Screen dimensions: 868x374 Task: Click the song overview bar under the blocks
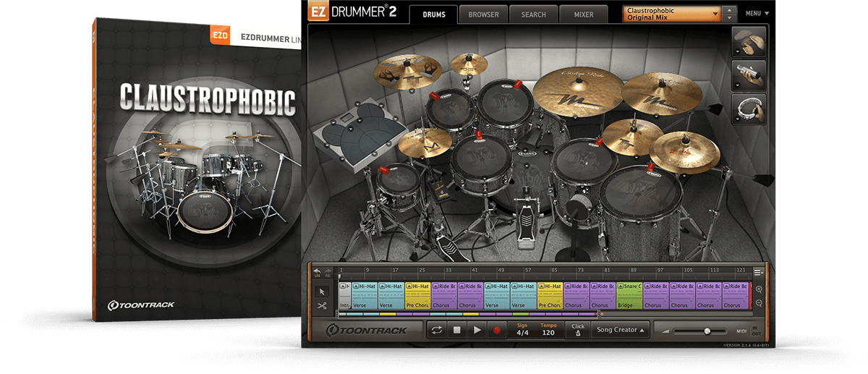tap(469, 314)
